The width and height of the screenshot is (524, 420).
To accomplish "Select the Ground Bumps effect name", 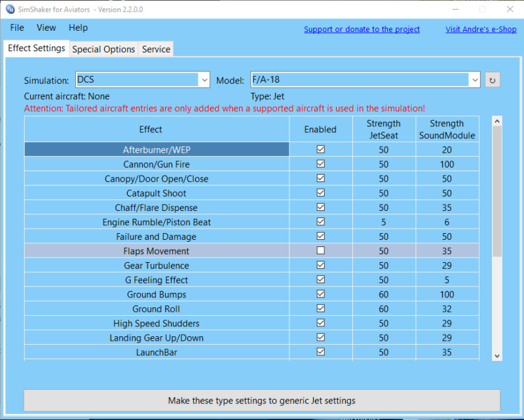I will coord(157,295).
